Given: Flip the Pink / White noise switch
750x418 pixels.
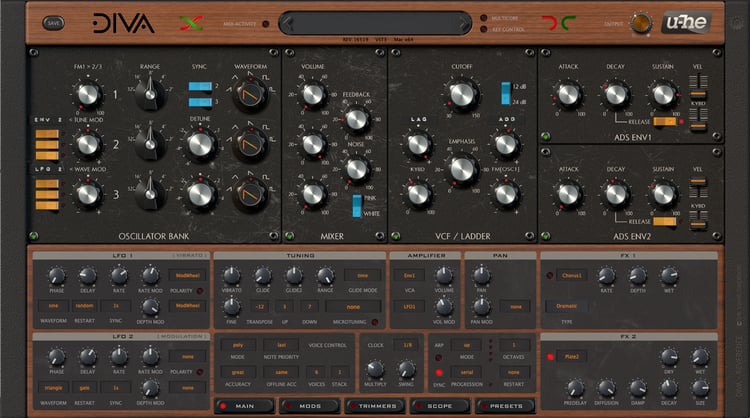Looking at the screenshot, I should (357, 206).
